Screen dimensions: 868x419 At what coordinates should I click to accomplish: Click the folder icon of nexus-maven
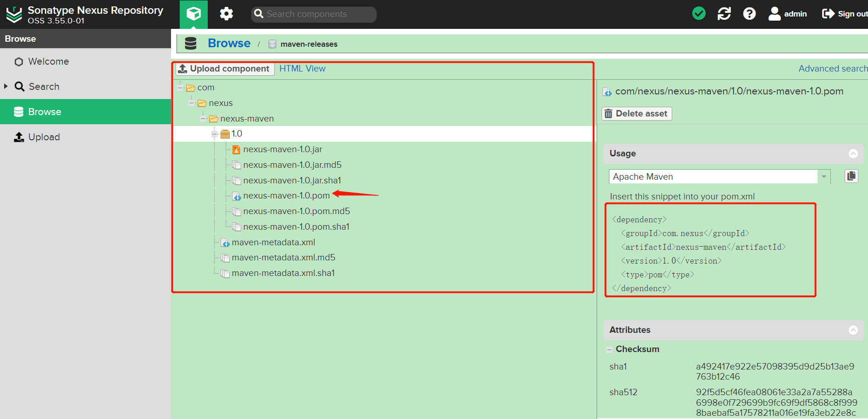click(213, 119)
